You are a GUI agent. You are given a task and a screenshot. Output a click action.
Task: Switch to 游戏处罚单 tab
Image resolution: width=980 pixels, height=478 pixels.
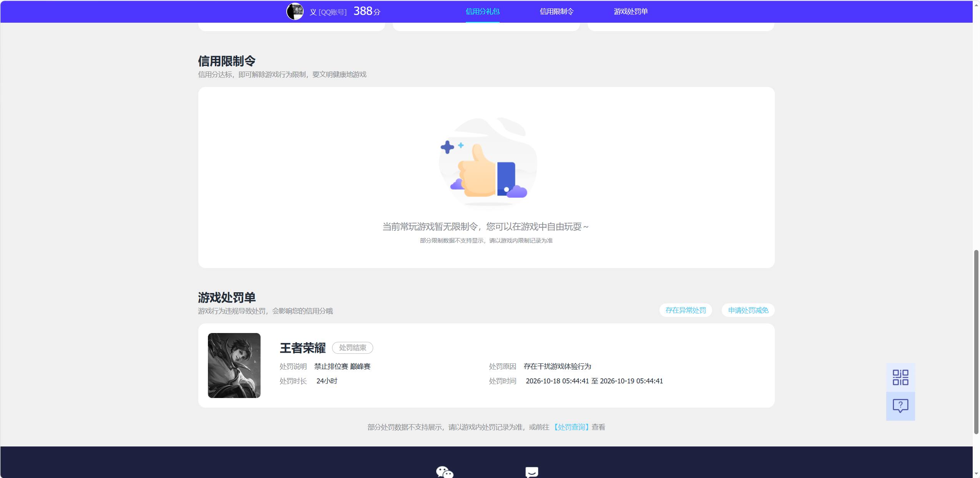point(630,12)
